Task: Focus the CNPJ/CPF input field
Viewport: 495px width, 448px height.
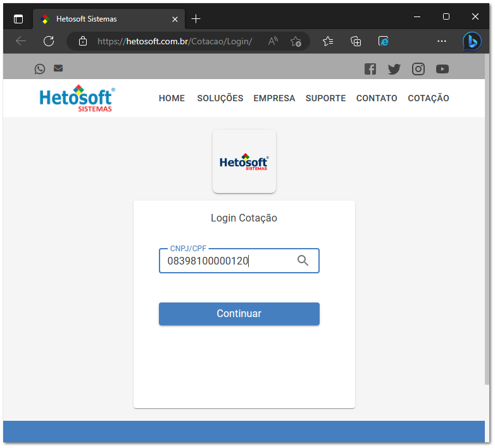Action: pyautogui.click(x=239, y=261)
